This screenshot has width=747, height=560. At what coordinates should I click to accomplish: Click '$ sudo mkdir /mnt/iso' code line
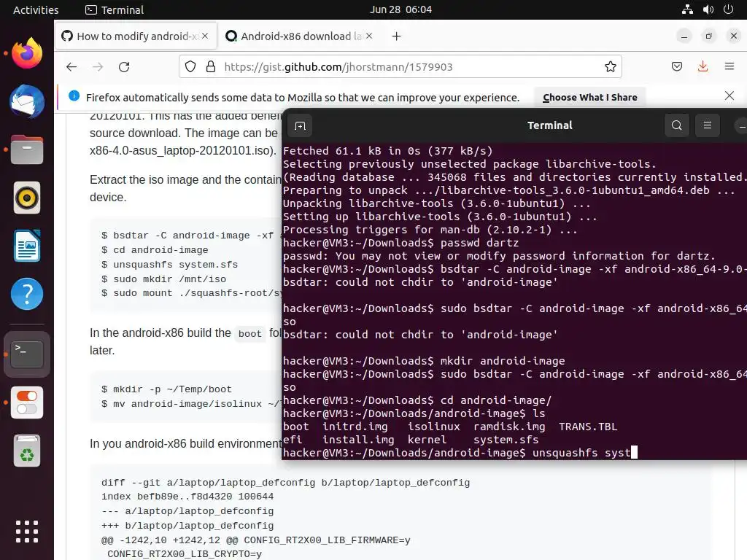pyautogui.click(x=164, y=279)
